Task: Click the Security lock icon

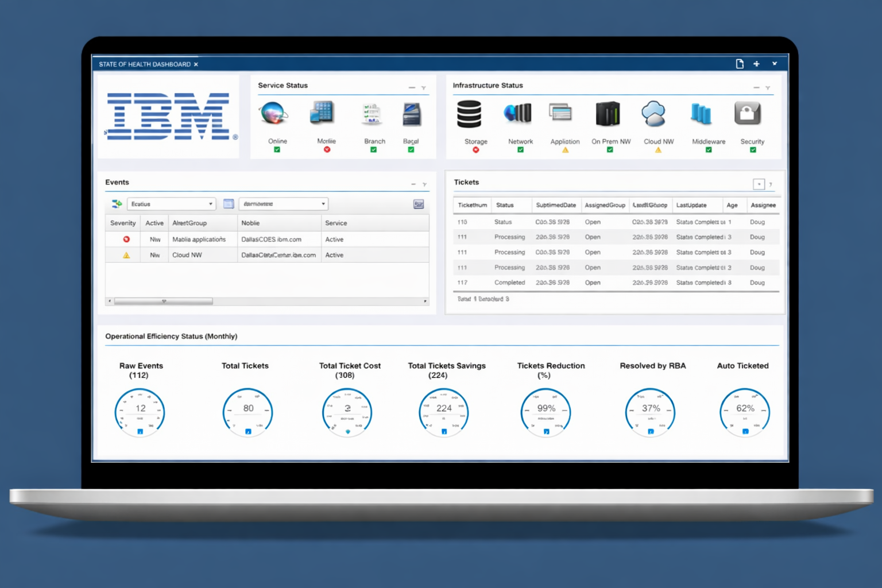Action: pyautogui.click(x=747, y=114)
